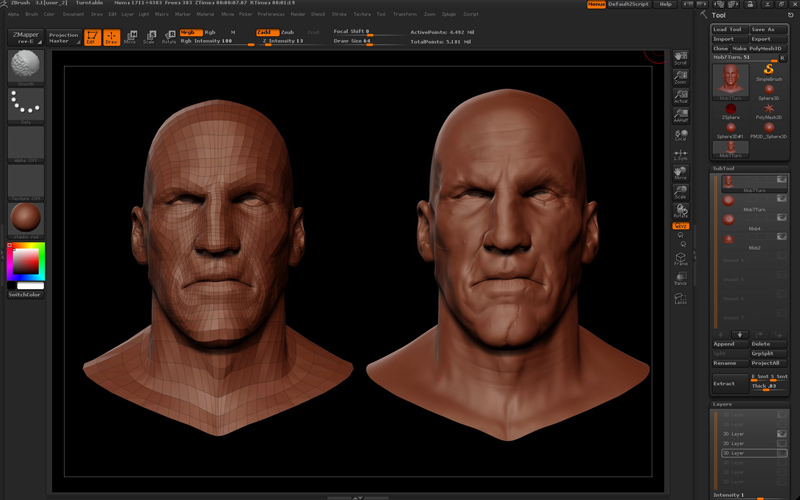Collapse the Tool palette header
Viewport: 800px width, 500px height.
pos(719,15)
